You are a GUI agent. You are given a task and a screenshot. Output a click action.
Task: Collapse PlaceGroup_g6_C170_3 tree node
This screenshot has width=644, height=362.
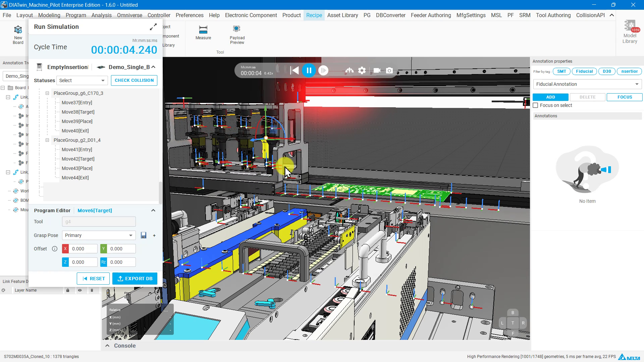point(47,93)
